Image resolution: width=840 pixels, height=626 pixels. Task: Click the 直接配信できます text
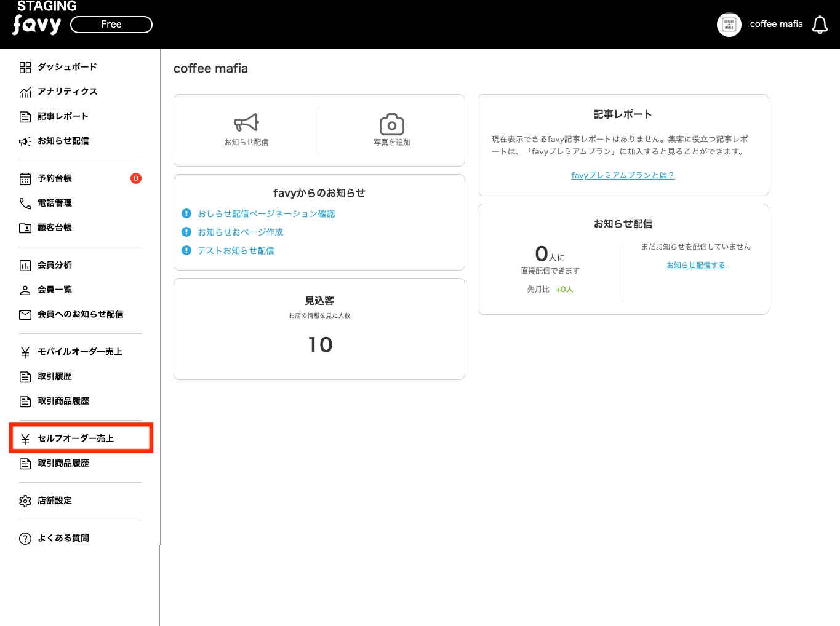(550, 271)
